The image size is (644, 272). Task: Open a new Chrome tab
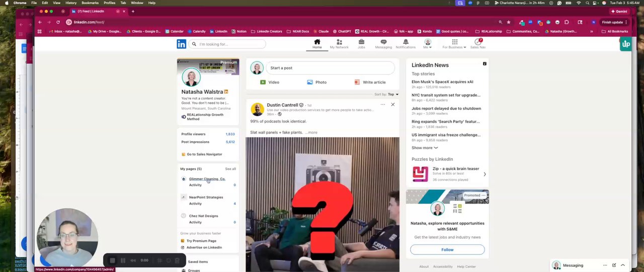coord(133,11)
